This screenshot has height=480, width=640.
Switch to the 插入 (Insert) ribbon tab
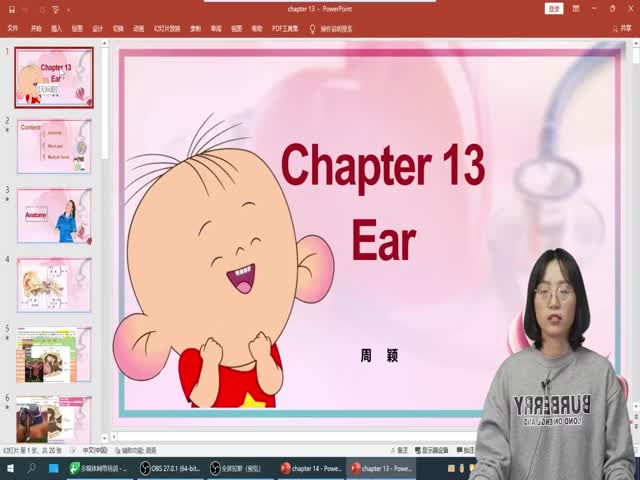pyautogui.click(x=56, y=29)
